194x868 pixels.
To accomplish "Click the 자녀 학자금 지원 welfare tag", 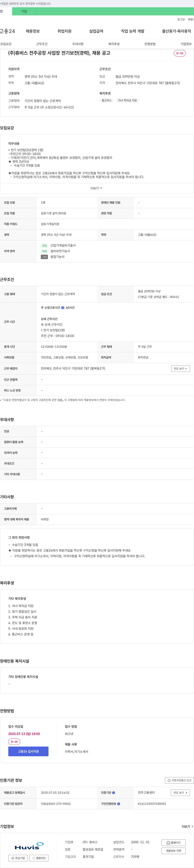I will pyautogui.click(x=128, y=100).
